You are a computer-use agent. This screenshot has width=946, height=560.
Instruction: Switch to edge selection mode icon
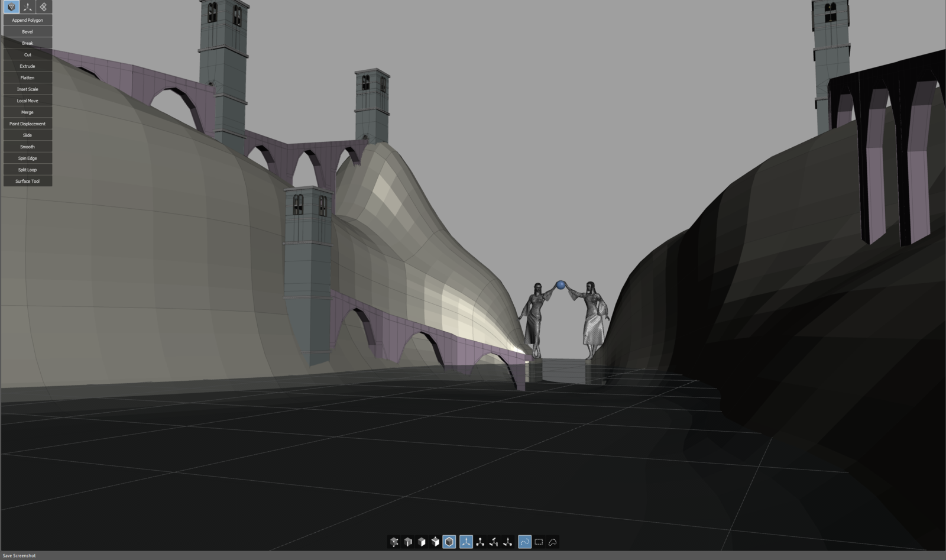[x=408, y=542]
